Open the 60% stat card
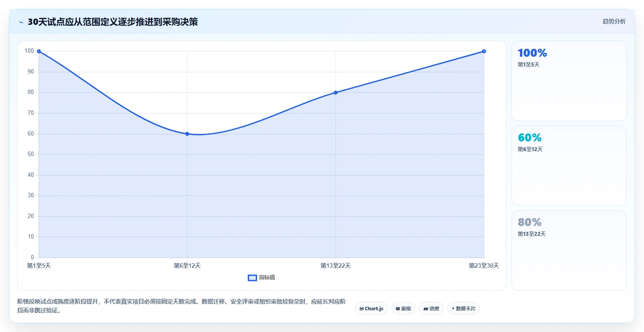Viewport: 644px width, 332px height. point(569,165)
